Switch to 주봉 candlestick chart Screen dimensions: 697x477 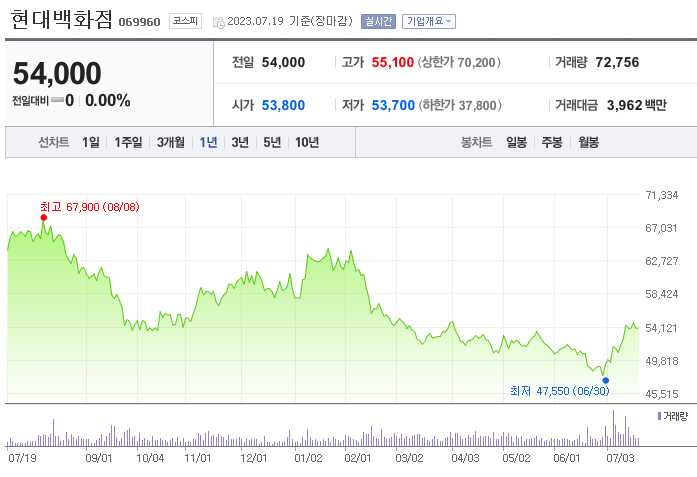click(x=552, y=142)
